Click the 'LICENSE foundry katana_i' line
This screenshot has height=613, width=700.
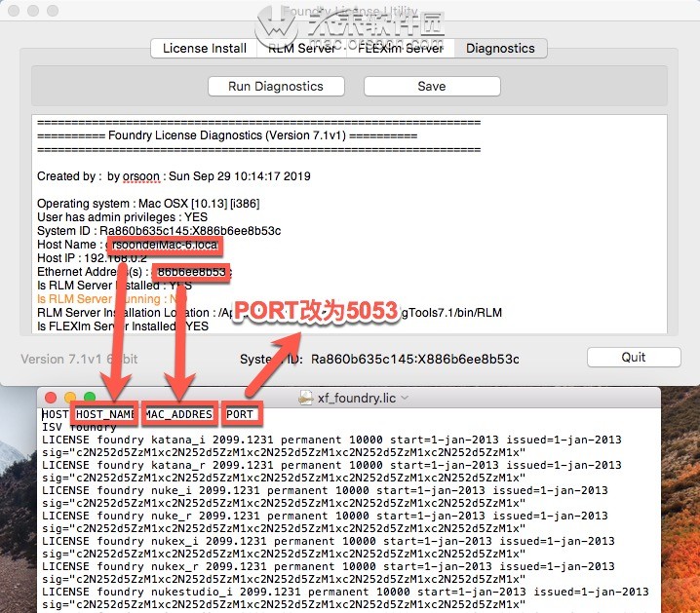(x=331, y=440)
